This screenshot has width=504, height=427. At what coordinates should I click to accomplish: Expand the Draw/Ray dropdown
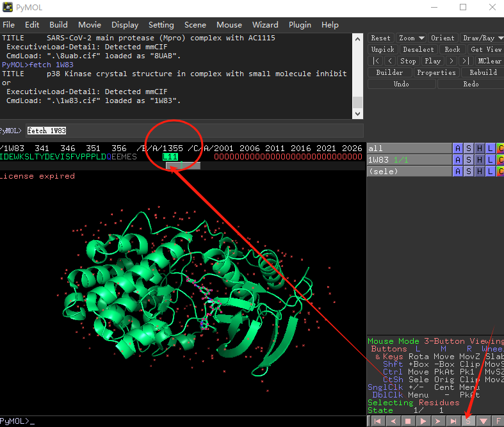pos(482,38)
